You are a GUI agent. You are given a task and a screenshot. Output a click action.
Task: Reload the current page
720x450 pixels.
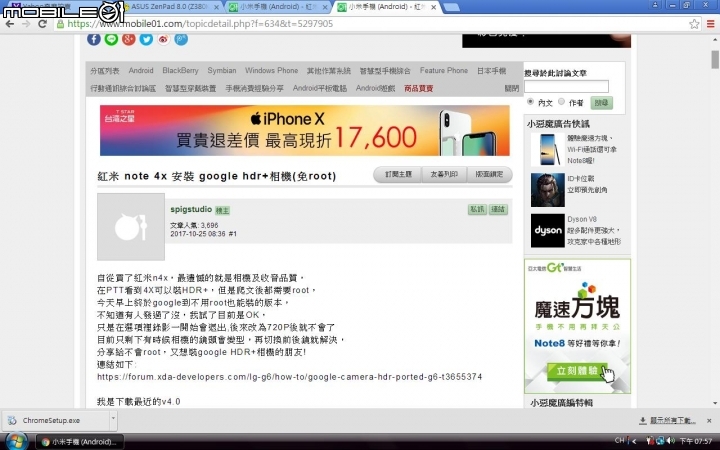42,24
